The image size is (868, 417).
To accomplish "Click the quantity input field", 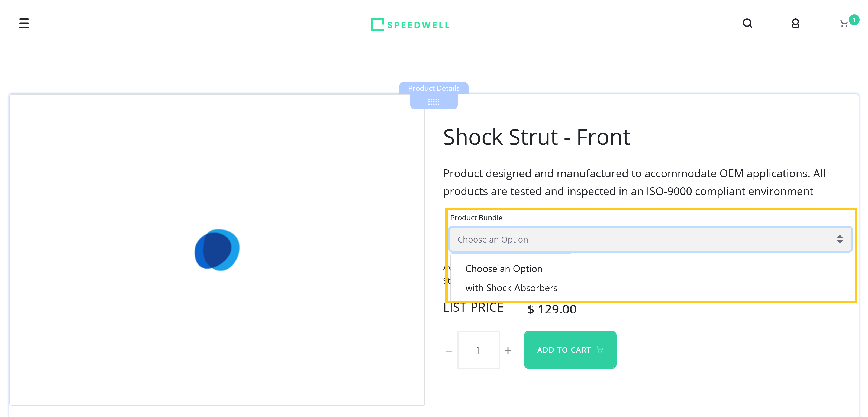I will [478, 350].
